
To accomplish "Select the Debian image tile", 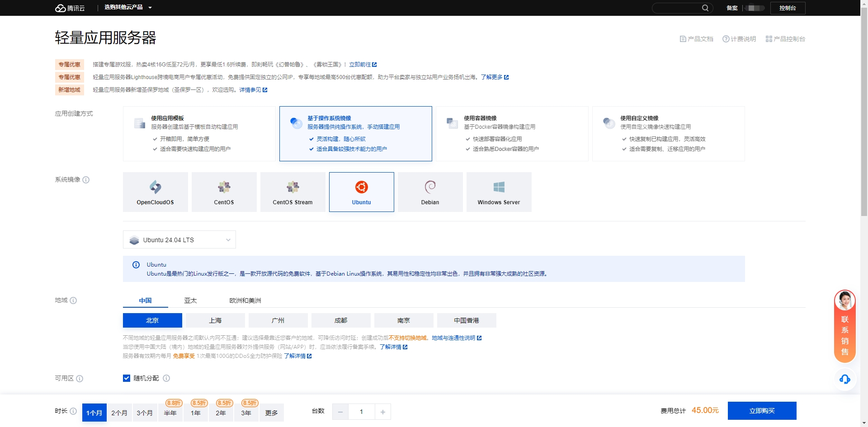I will [x=430, y=192].
